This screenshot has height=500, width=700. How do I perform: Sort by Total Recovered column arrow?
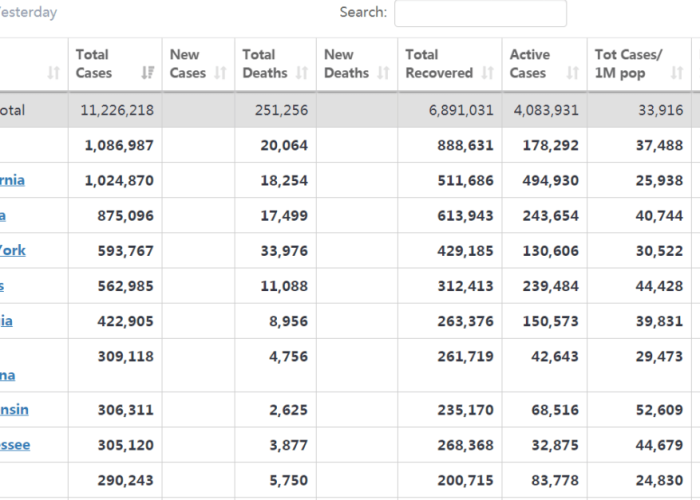[488, 73]
